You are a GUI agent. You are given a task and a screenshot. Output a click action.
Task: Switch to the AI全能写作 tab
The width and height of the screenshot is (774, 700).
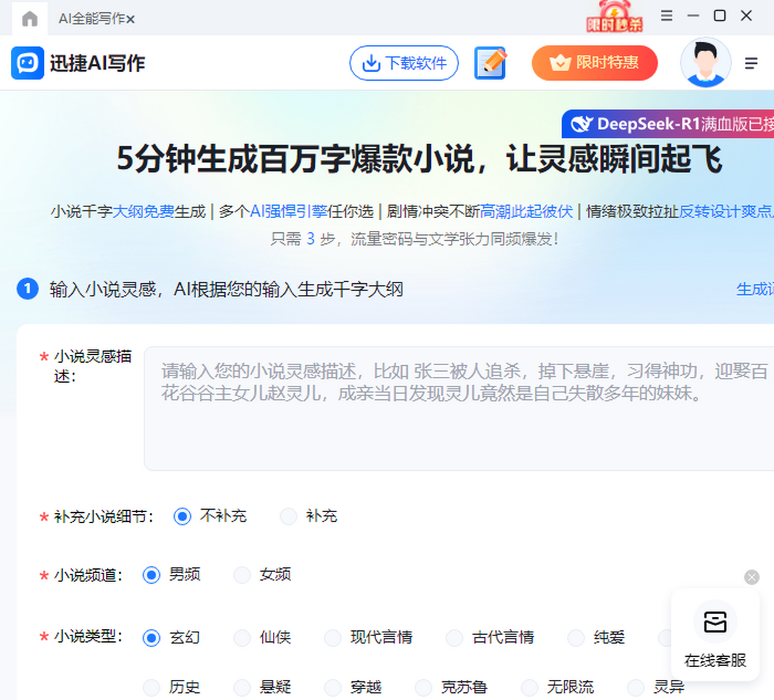[90, 19]
